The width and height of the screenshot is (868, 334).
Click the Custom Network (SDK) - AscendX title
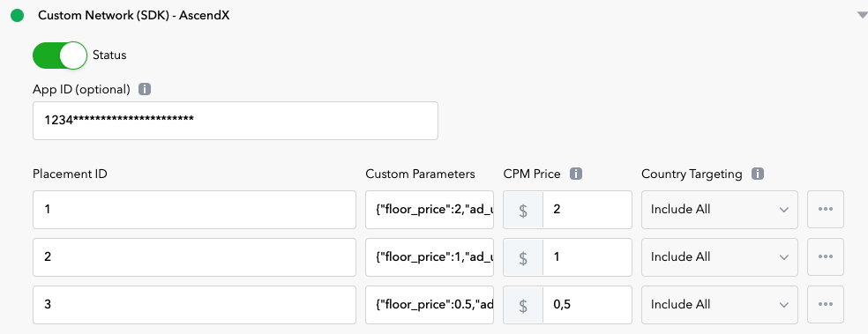point(133,16)
